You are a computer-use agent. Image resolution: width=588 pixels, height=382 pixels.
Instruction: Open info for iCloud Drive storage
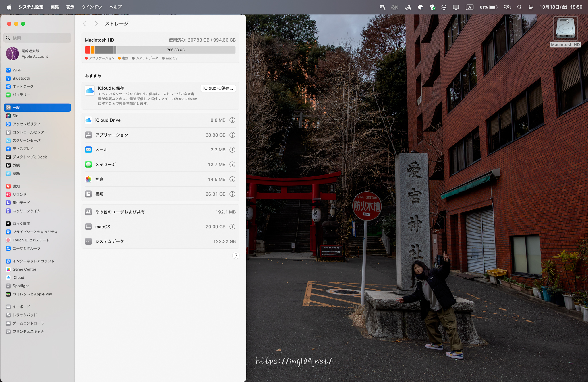point(232,120)
